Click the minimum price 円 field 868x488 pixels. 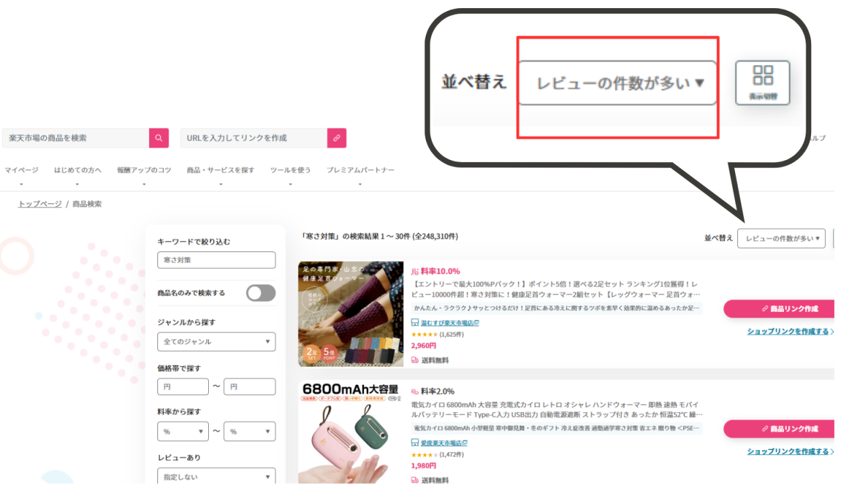pyautogui.click(x=183, y=387)
